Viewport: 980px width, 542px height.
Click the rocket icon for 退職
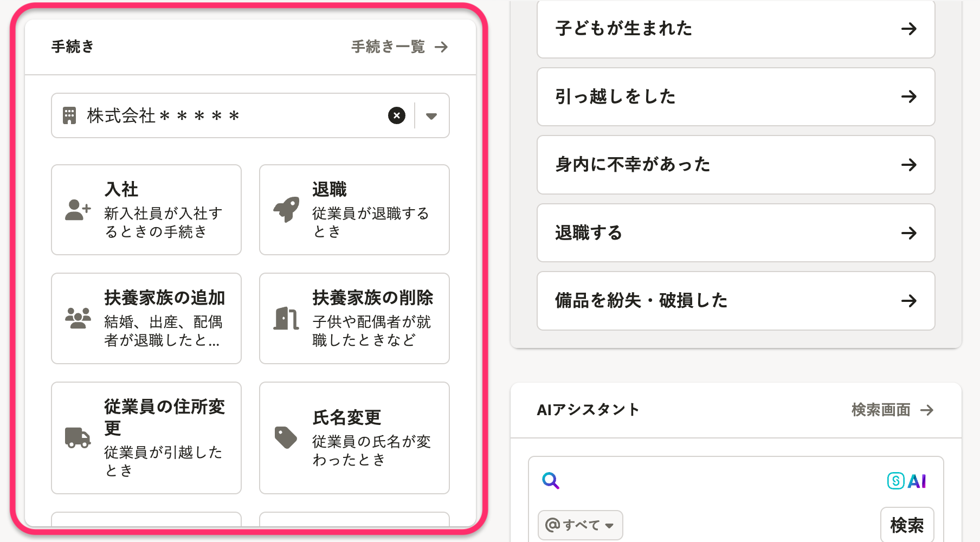[x=286, y=209]
